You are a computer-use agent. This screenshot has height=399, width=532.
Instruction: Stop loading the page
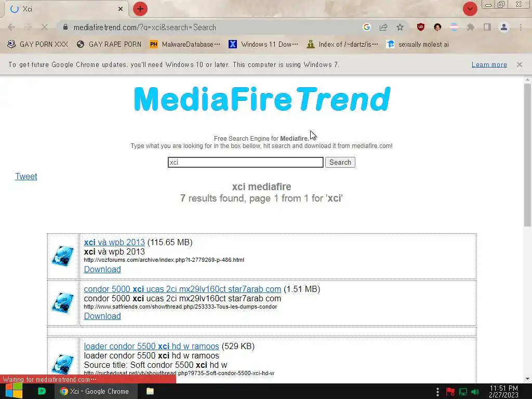click(45, 27)
